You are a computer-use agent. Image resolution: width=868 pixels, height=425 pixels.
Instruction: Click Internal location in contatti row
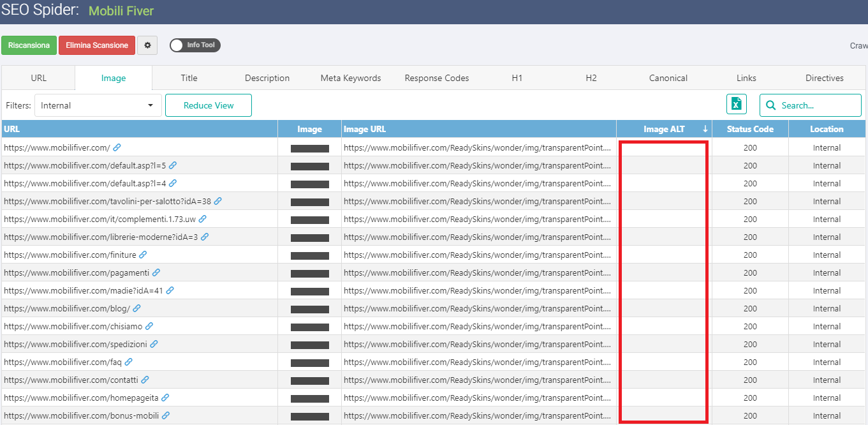pyautogui.click(x=827, y=380)
